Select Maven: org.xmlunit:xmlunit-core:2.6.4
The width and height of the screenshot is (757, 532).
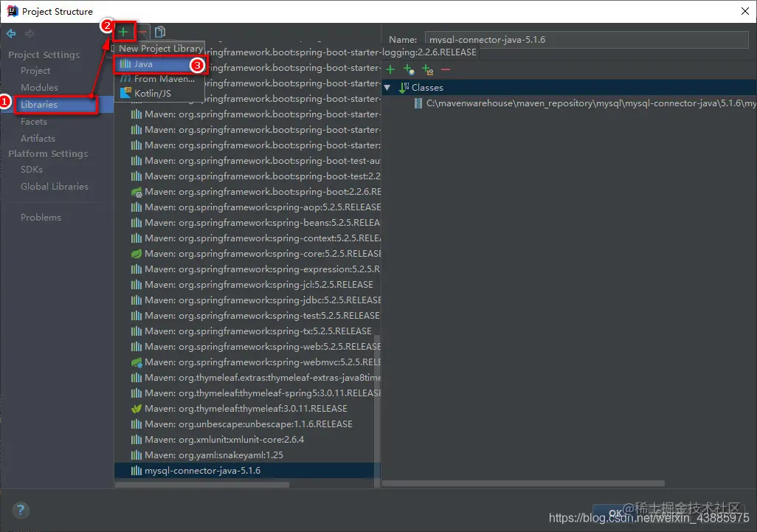click(x=224, y=439)
